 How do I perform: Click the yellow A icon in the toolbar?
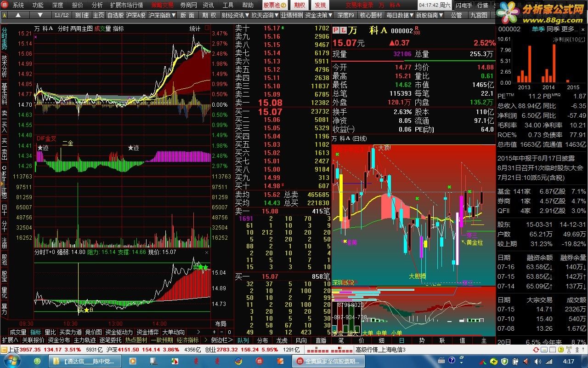5,15
